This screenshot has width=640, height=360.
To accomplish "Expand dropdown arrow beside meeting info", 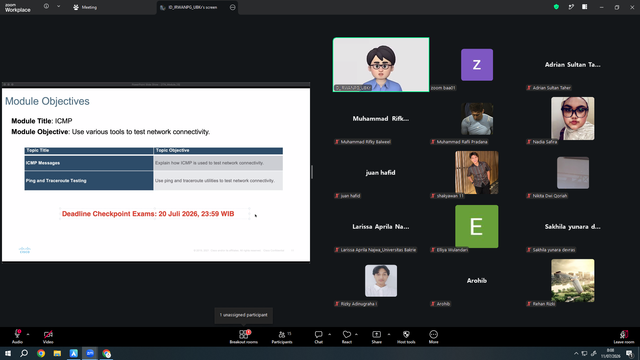I will tap(58, 6).
